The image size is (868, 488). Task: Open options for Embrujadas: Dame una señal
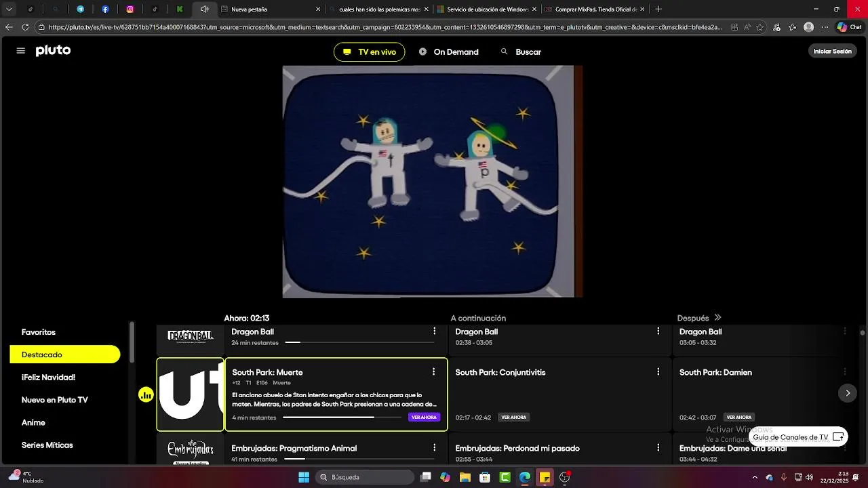pyautogui.click(x=845, y=448)
